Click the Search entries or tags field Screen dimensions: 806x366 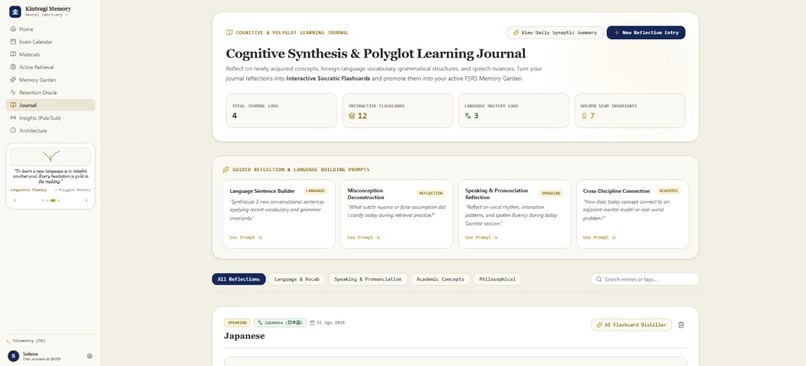tap(645, 279)
